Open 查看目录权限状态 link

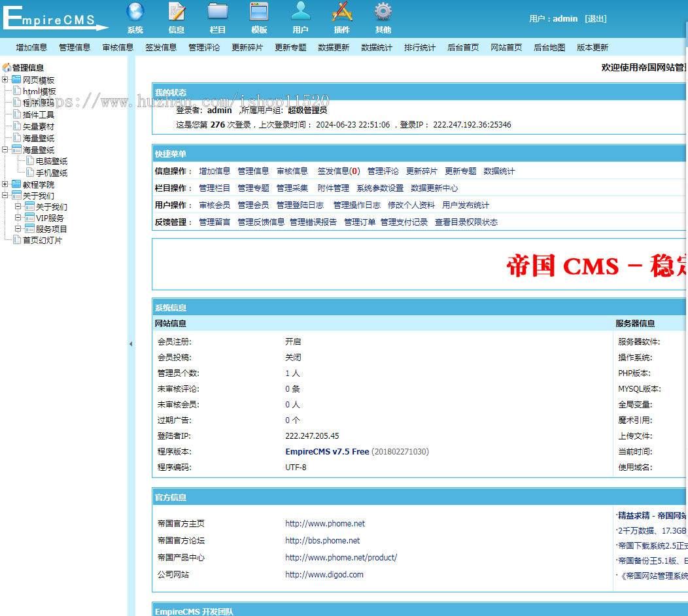(466, 222)
